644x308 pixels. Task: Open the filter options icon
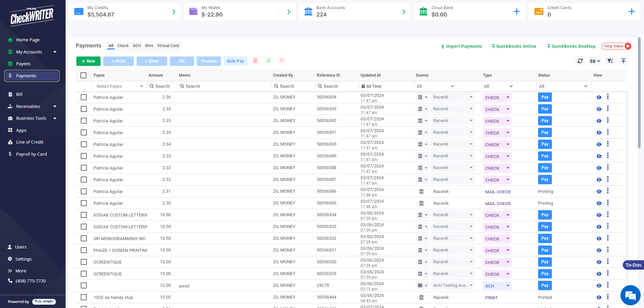610,61
